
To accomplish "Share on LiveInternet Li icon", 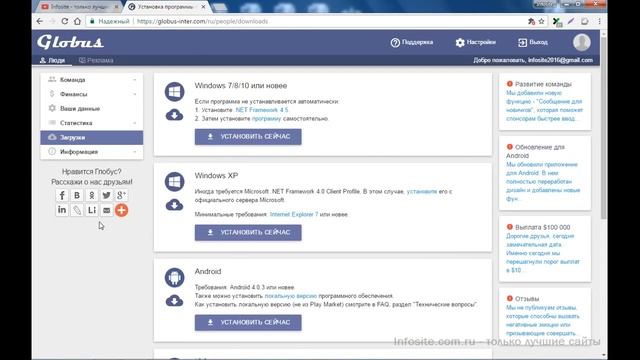I will pos(92,210).
